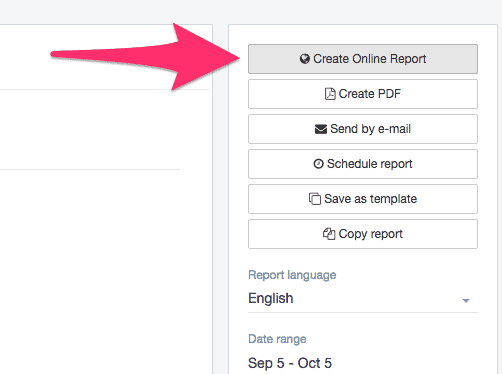Click the envelope icon for e-mail sending
Image resolution: width=502 pixels, height=374 pixels.
[x=321, y=129]
